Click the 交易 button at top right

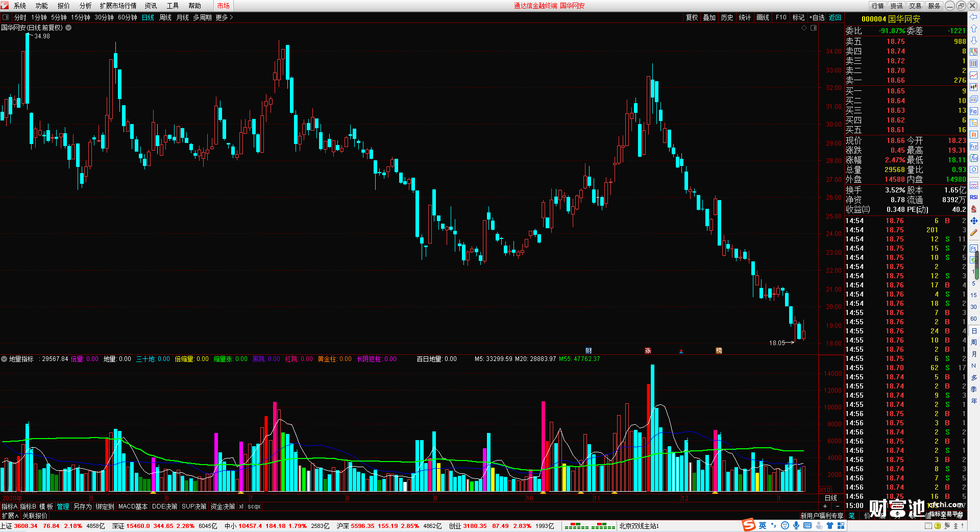click(x=915, y=6)
